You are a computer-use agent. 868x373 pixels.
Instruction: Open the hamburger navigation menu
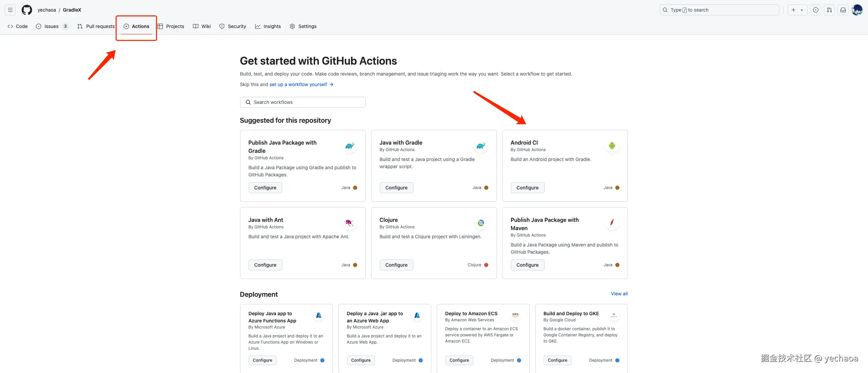tap(10, 10)
